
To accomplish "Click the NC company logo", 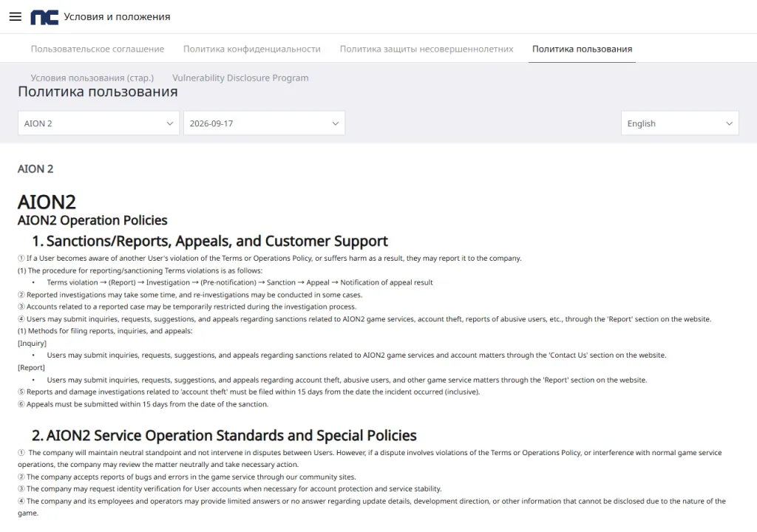I will tap(44, 17).
